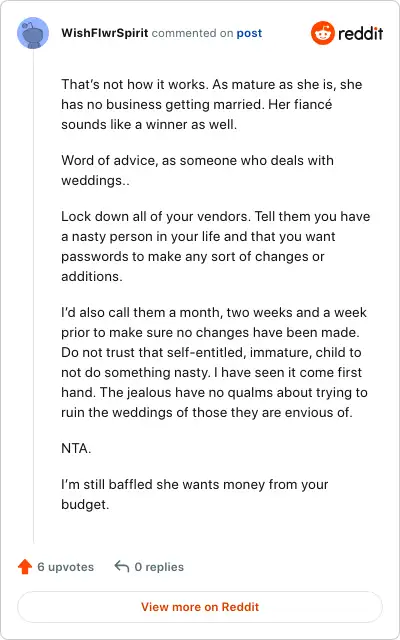Open the WishFlwrSpirit username profile link

click(x=104, y=33)
